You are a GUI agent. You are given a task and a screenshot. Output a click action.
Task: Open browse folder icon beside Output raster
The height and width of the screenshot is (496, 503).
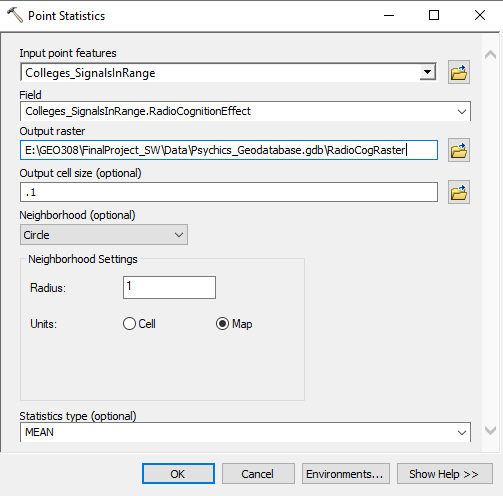[x=459, y=150]
